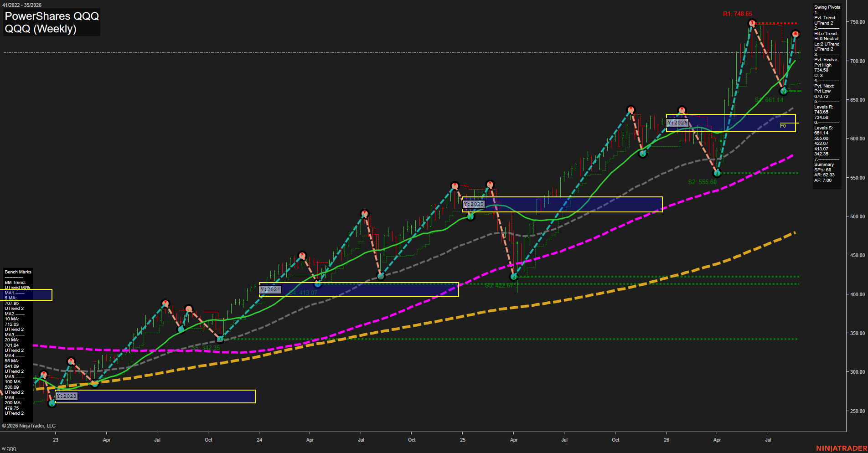The width and height of the screenshot is (868, 453).
Task: Click the 750.00 price axis label
Action: pos(857,22)
